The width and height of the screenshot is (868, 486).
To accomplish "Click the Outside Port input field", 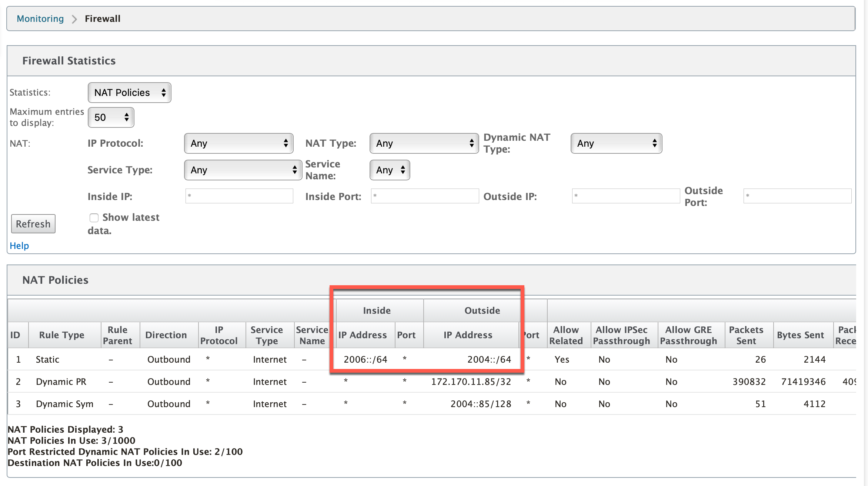I will point(797,196).
